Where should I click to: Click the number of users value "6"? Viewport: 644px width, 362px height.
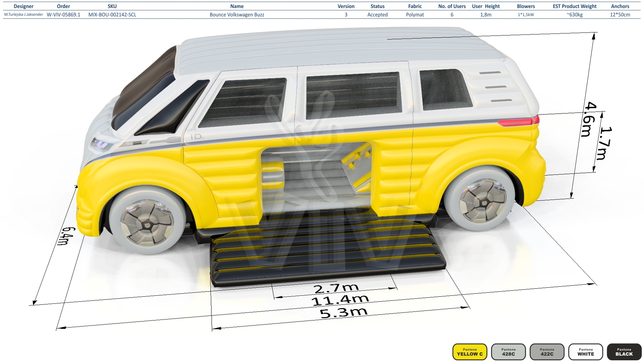(x=452, y=15)
